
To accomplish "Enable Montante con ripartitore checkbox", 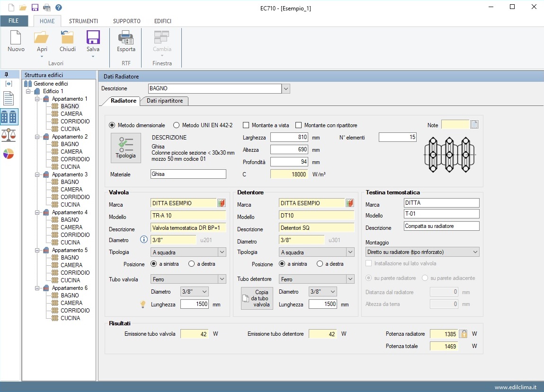I will pyautogui.click(x=298, y=125).
